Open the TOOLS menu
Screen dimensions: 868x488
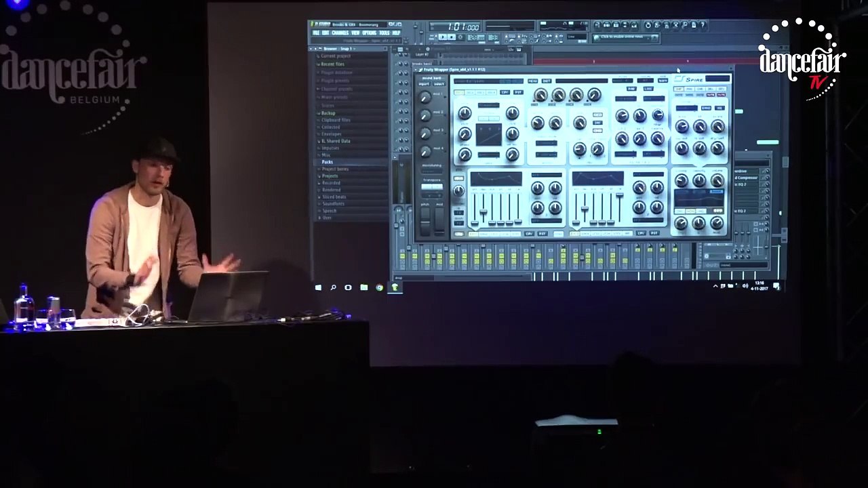[x=384, y=33]
